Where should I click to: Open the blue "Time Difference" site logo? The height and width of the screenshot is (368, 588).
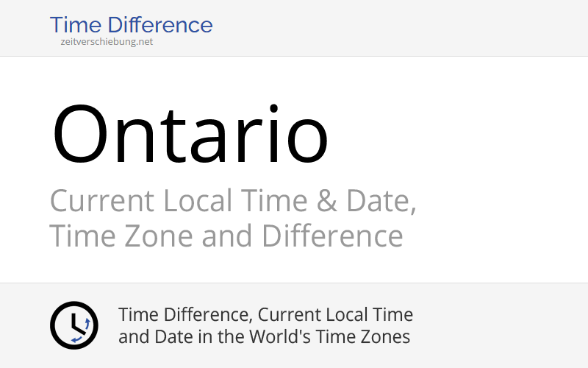[131, 25]
